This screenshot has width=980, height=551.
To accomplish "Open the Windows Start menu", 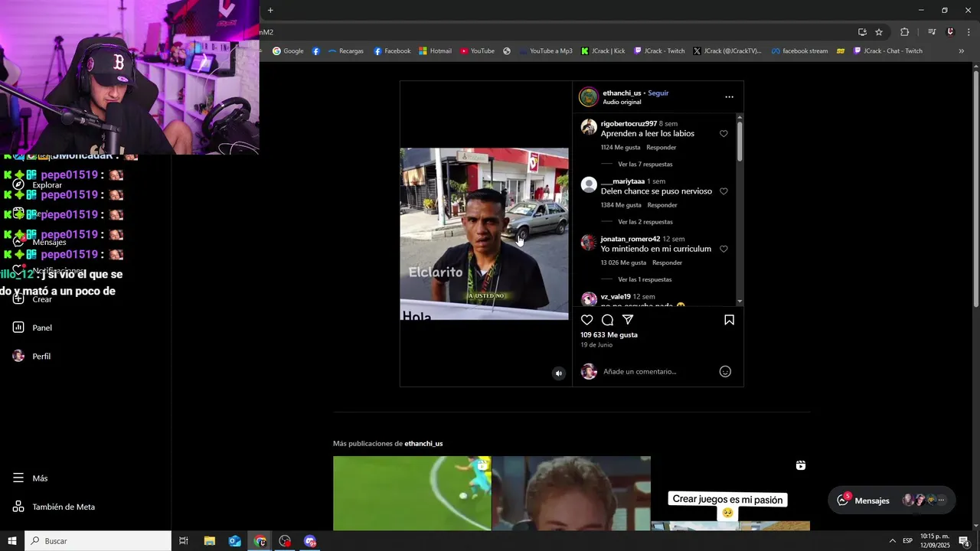I will point(11,541).
